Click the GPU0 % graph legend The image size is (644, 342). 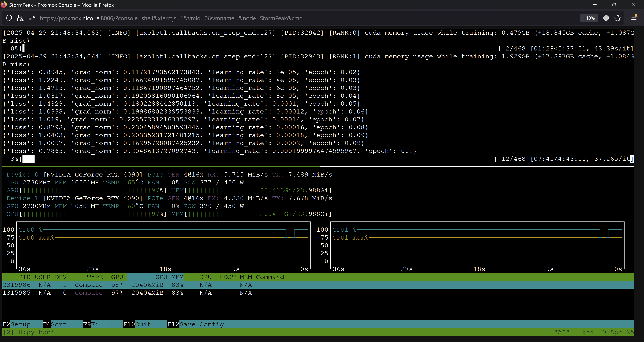[x=30, y=230]
